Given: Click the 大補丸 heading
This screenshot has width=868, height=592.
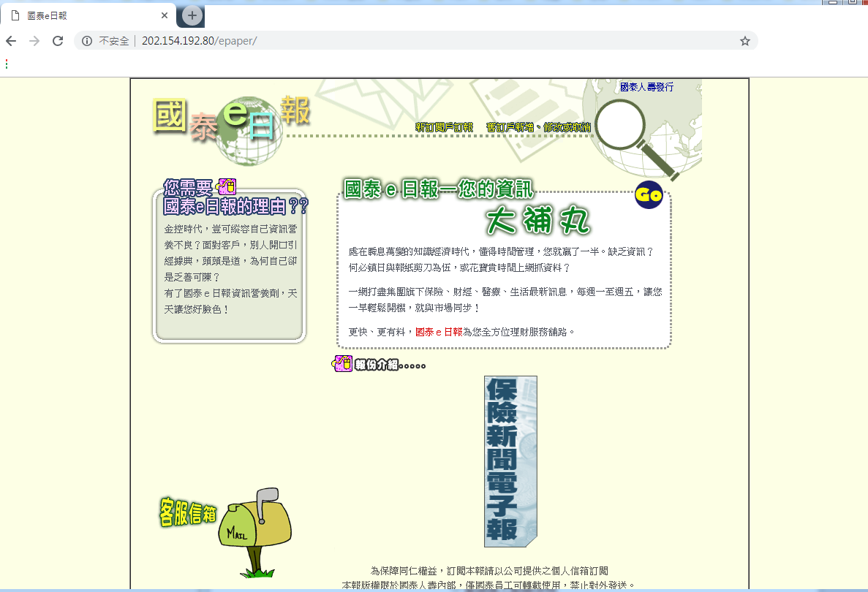Looking at the screenshot, I should (x=538, y=220).
